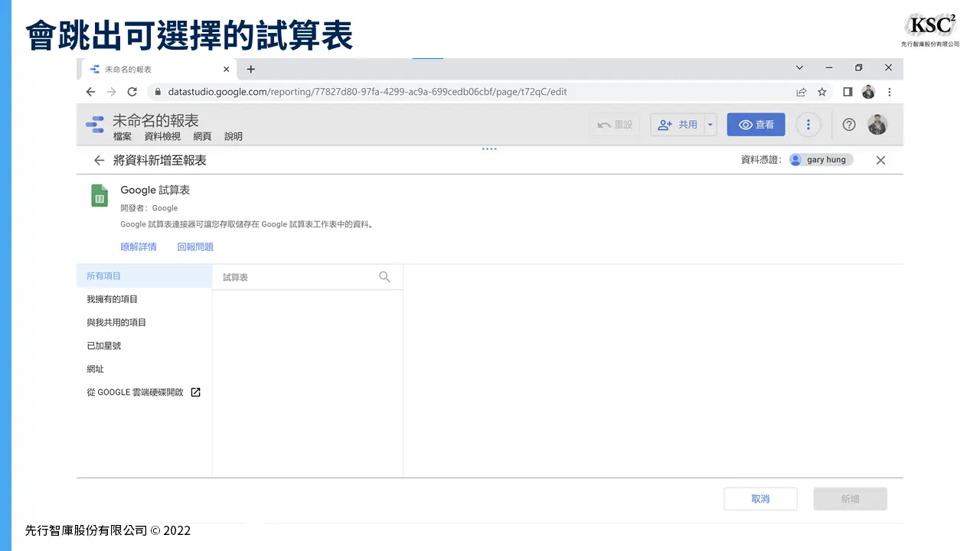The image size is (980, 551).
Task: Click the 共用 share button
Action: [x=677, y=125]
